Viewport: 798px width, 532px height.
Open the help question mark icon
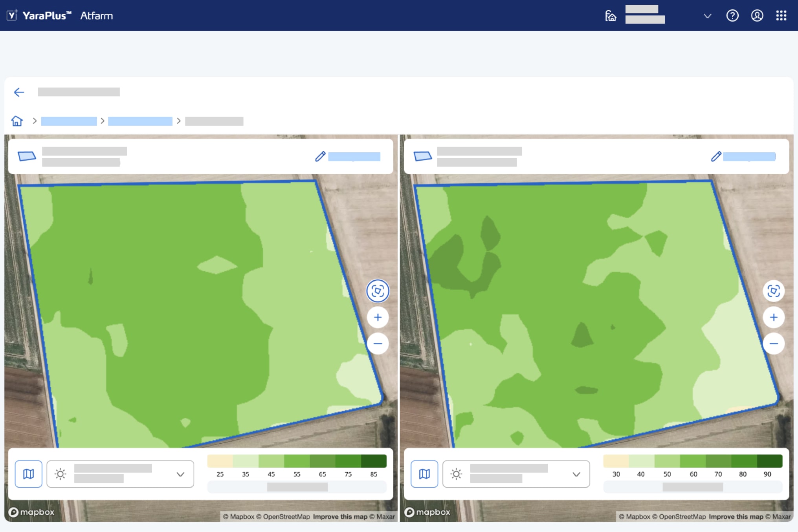732,16
